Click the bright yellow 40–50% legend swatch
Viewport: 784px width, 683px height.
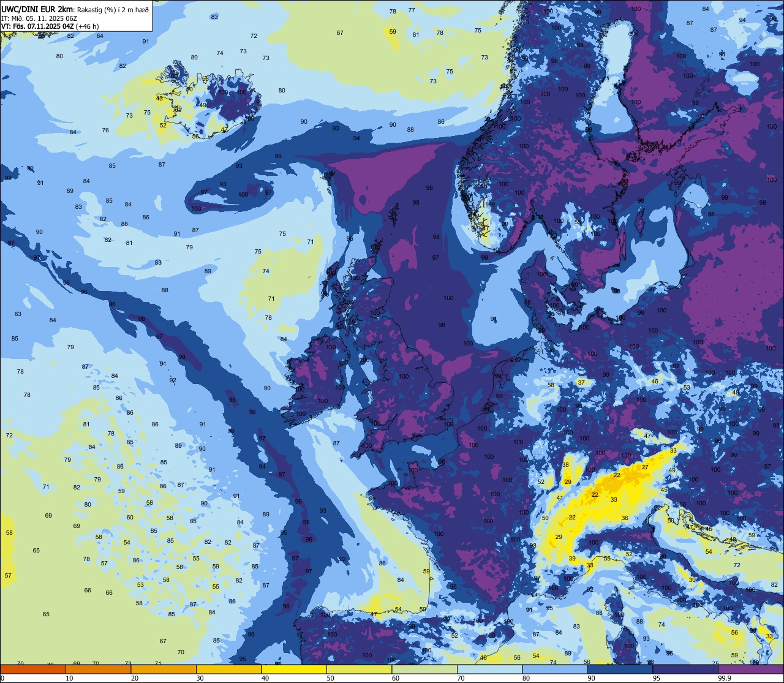(294, 669)
